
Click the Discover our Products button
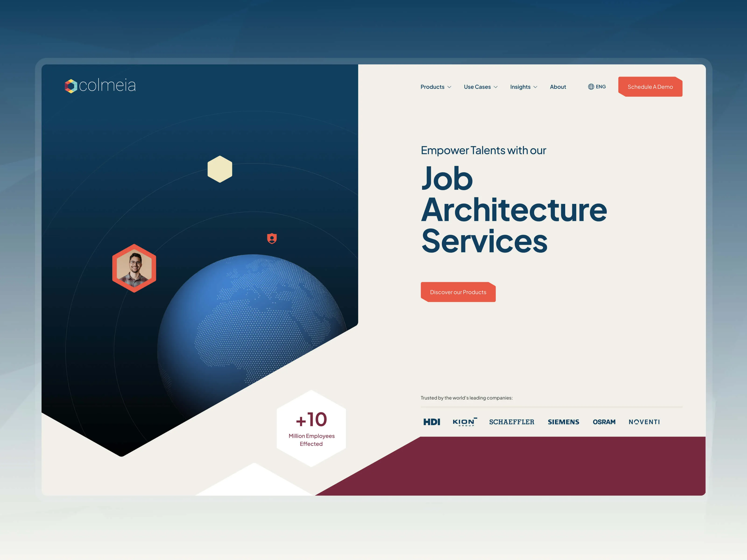click(458, 292)
